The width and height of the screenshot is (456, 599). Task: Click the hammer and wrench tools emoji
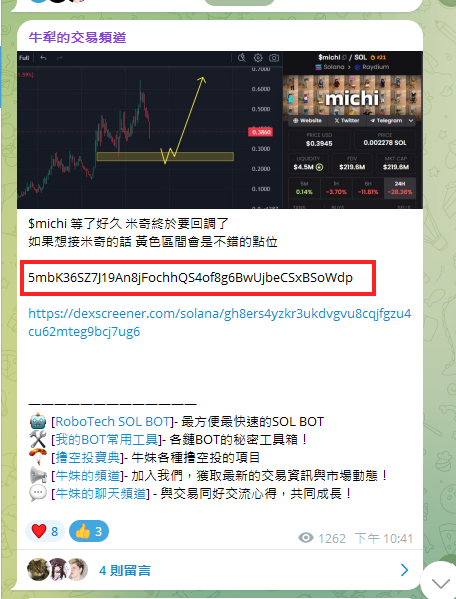pyautogui.click(x=38, y=439)
